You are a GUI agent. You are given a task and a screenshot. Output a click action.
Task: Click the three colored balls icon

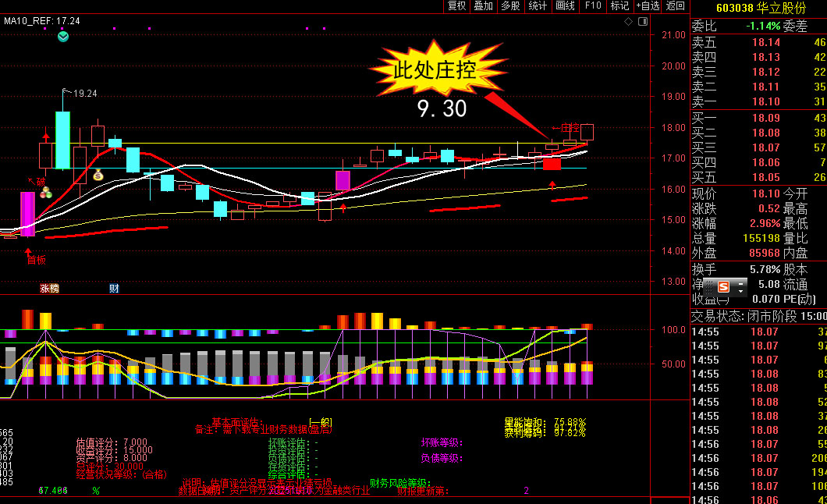pyautogui.click(x=46, y=192)
